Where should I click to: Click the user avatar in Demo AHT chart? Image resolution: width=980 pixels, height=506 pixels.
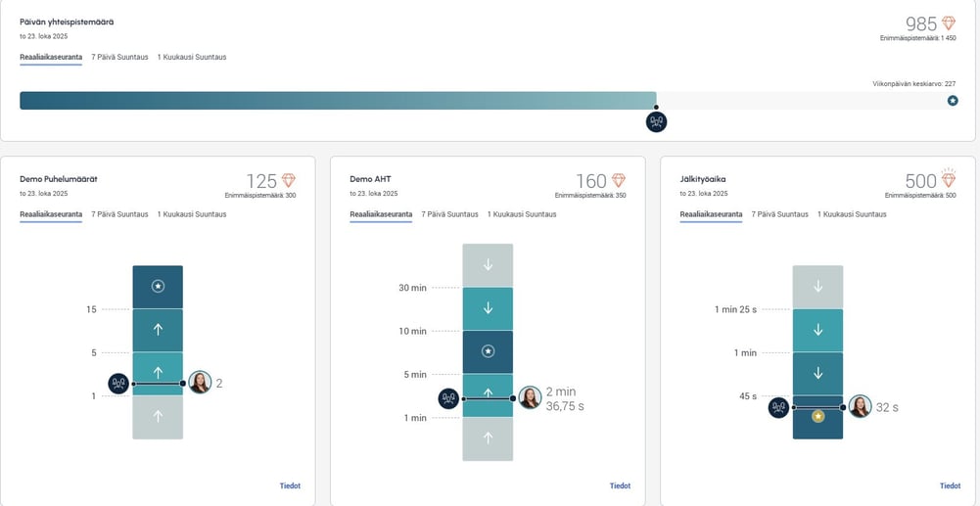[x=530, y=397]
